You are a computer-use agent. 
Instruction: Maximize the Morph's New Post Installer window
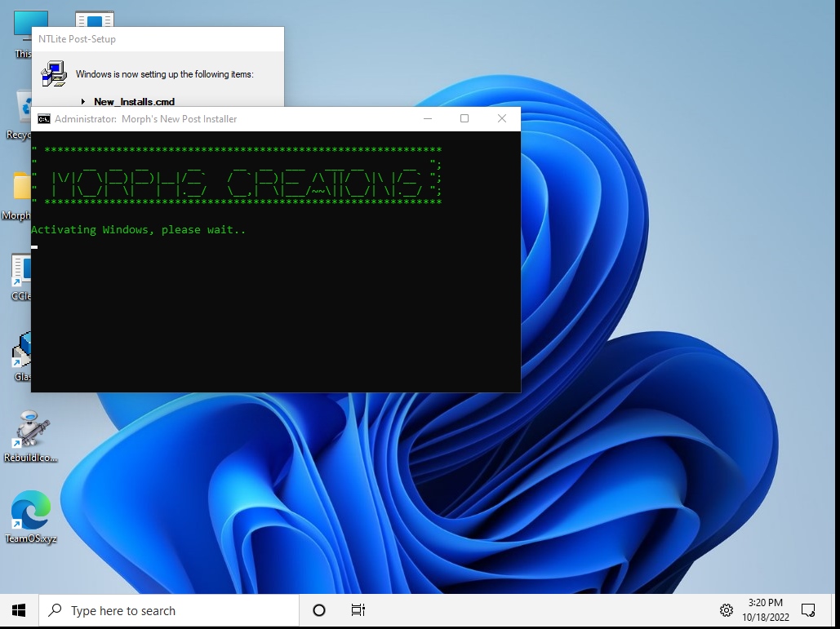point(464,119)
